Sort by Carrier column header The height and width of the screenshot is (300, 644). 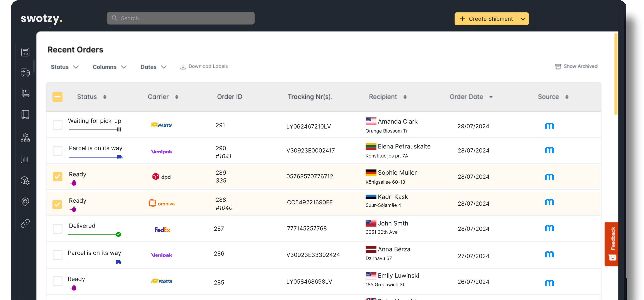pyautogui.click(x=163, y=97)
